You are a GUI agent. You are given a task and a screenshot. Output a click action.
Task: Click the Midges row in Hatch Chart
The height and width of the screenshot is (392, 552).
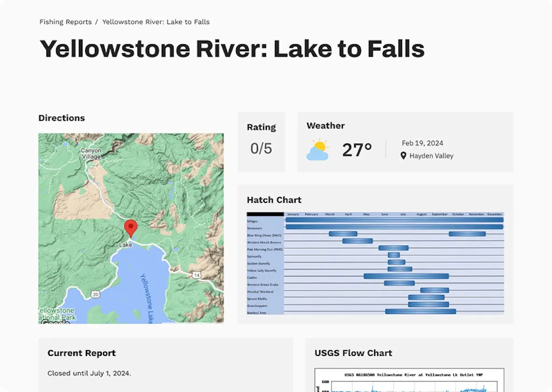point(375,221)
